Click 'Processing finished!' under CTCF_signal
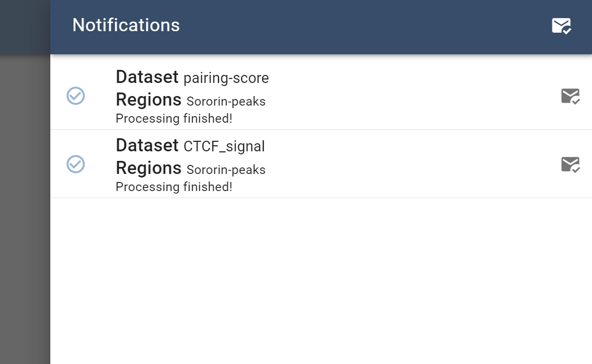Image resolution: width=592 pixels, height=364 pixels. [174, 187]
